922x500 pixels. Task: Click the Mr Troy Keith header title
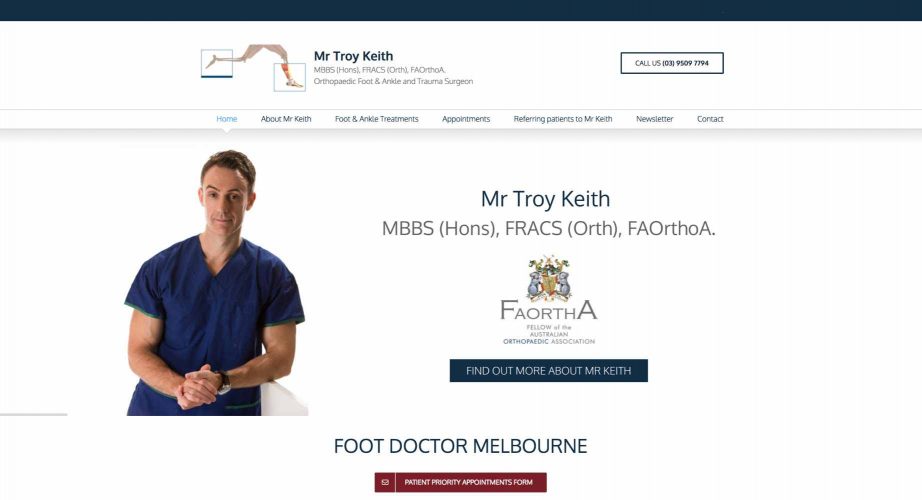point(353,56)
